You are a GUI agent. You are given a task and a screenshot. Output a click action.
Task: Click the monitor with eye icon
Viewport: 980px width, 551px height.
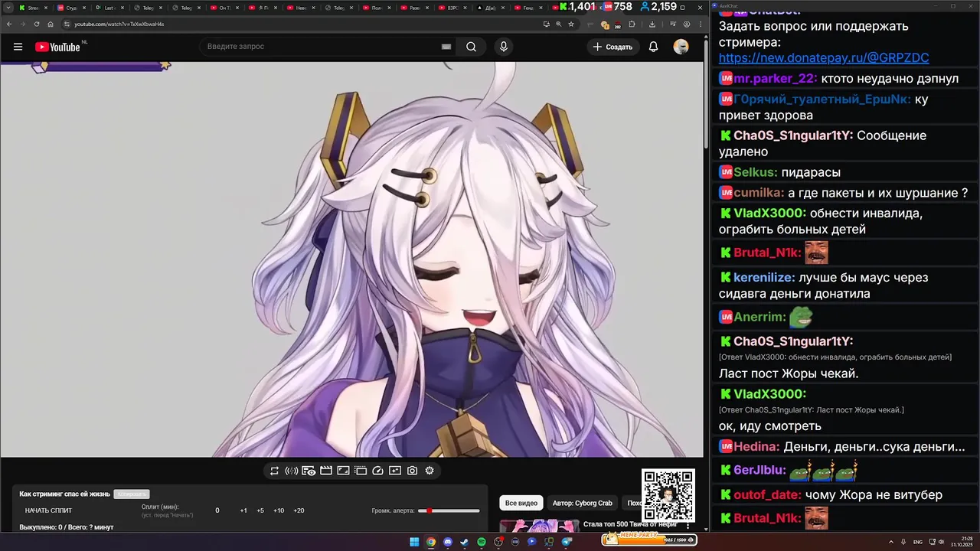[309, 471]
